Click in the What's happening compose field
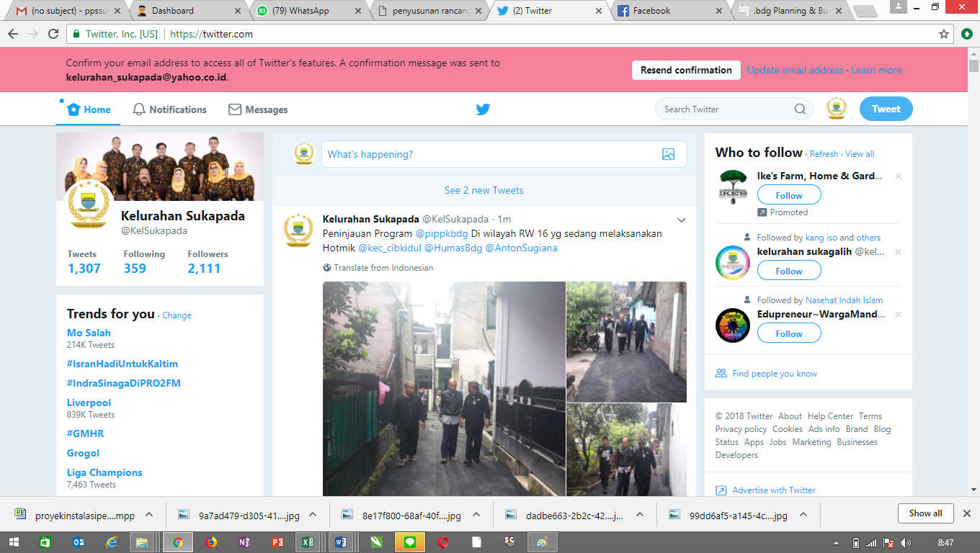The image size is (980, 553). [490, 154]
